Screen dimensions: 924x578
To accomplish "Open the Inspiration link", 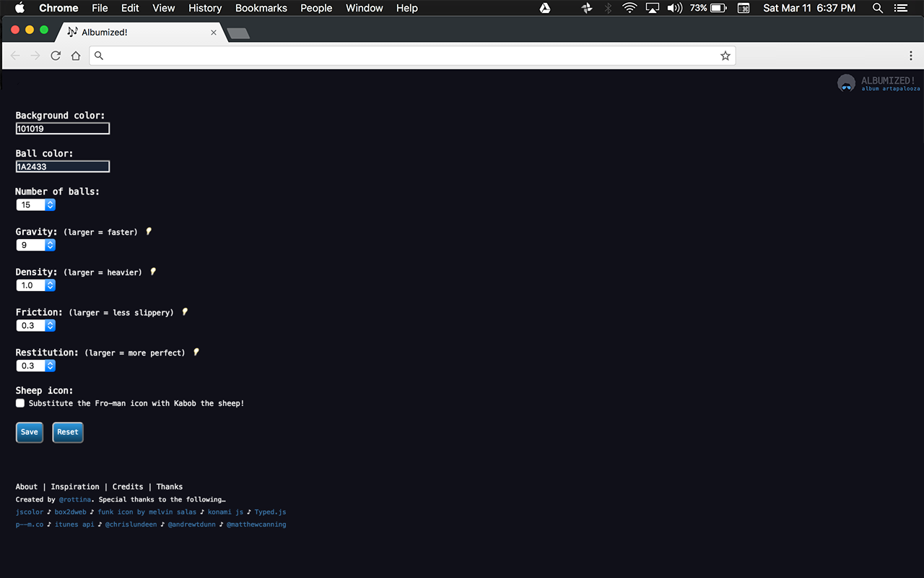I will 75,487.
